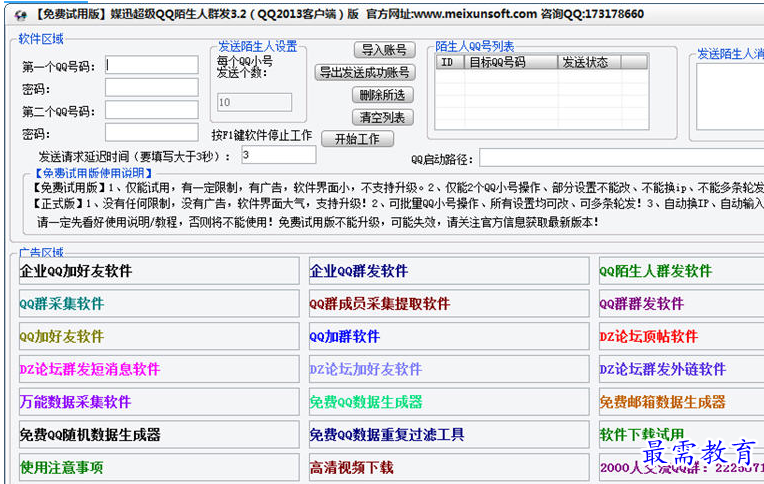
Task: Click the ID column header
Action: [x=450, y=62]
